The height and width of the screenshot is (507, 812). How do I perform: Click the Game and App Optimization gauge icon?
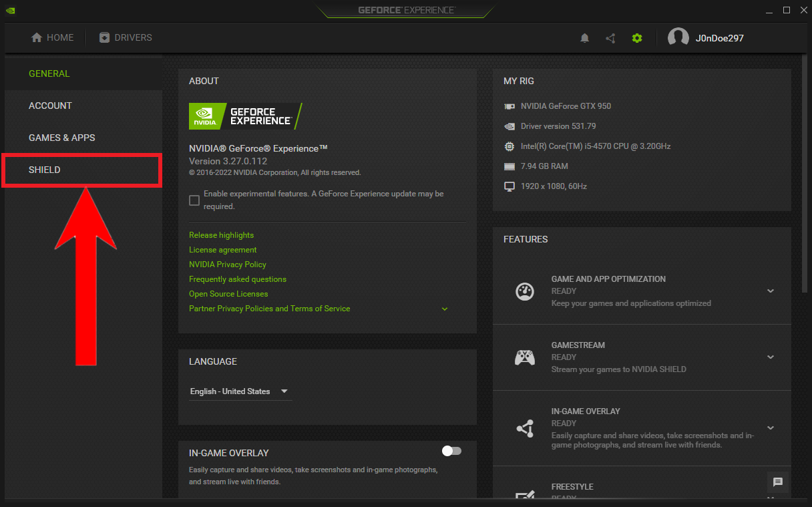[x=525, y=291]
